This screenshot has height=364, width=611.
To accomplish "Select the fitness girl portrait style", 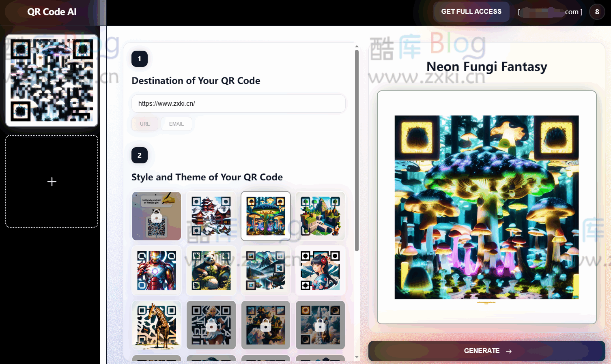I will point(156,216).
